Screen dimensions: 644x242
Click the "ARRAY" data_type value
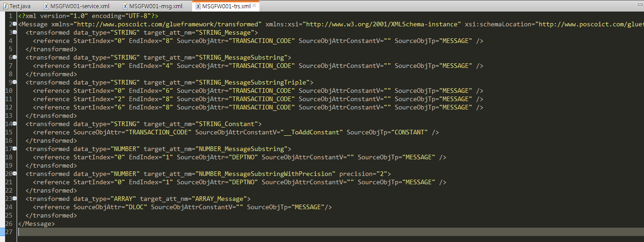click(123, 199)
